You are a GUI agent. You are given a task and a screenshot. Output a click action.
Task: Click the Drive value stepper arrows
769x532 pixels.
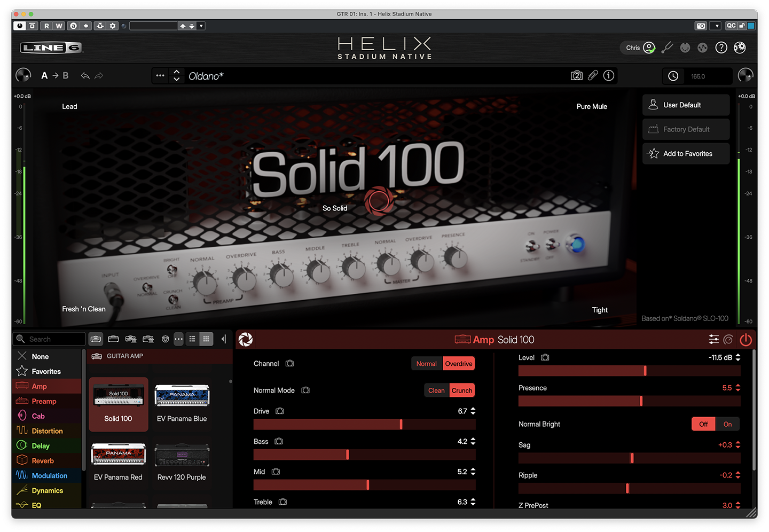[x=473, y=411]
